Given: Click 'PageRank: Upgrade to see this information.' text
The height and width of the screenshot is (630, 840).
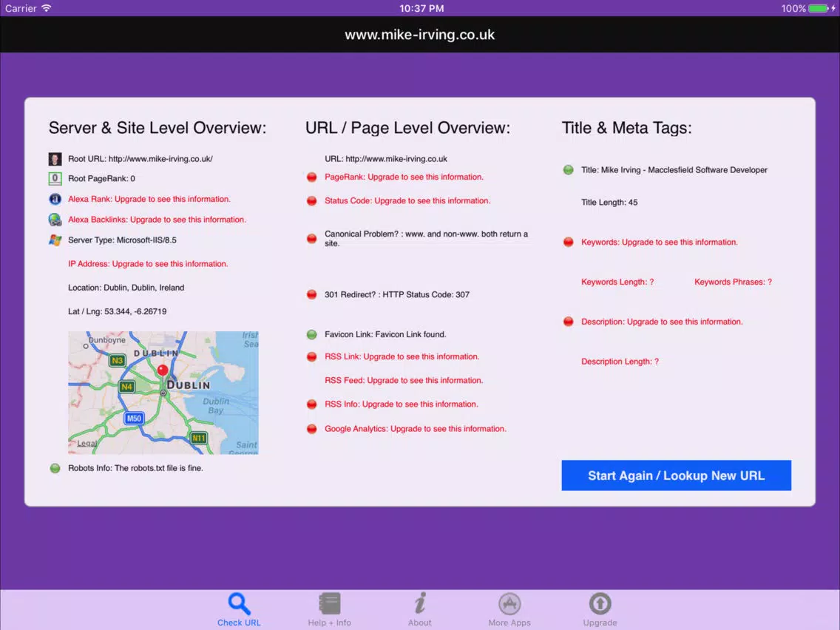Looking at the screenshot, I should click(404, 177).
